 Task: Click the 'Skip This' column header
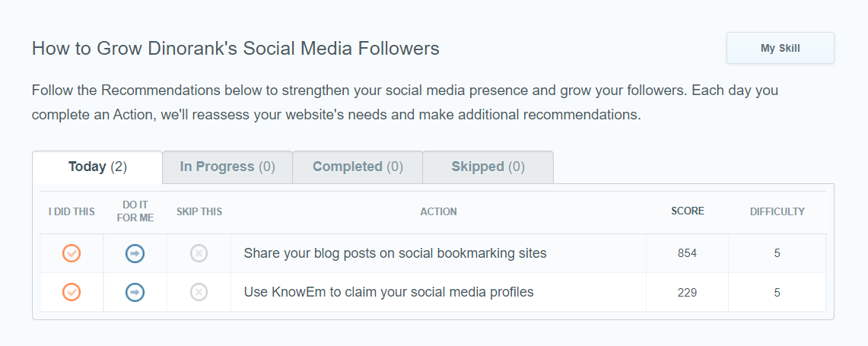pos(199,211)
